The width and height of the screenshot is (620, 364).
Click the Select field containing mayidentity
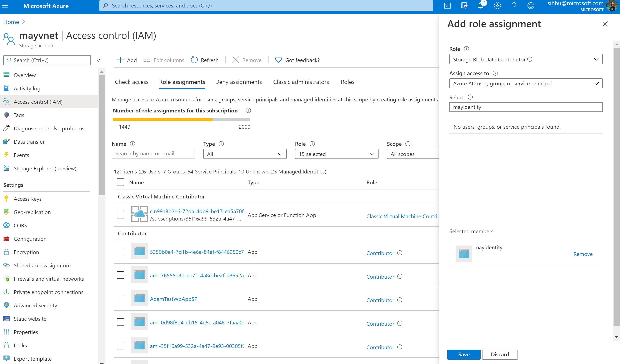click(526, 107)
